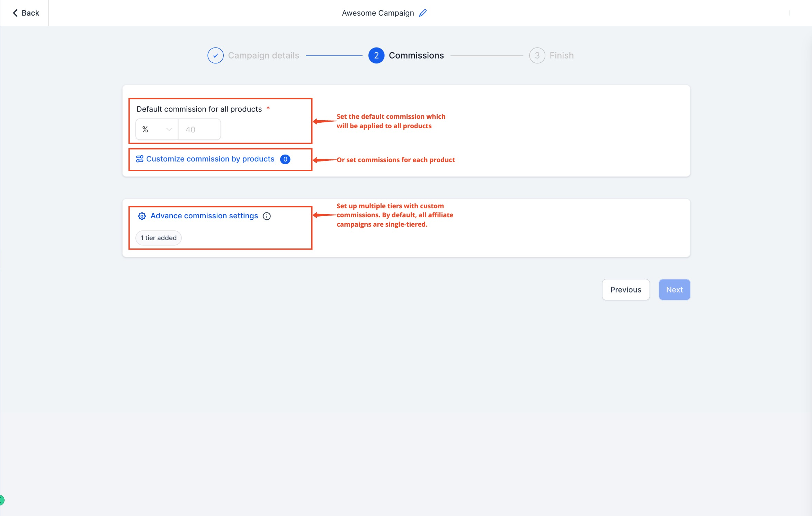The height and width of the screenshot is (516, 812).
Task: Click the Finish step label
Action: 562,55
